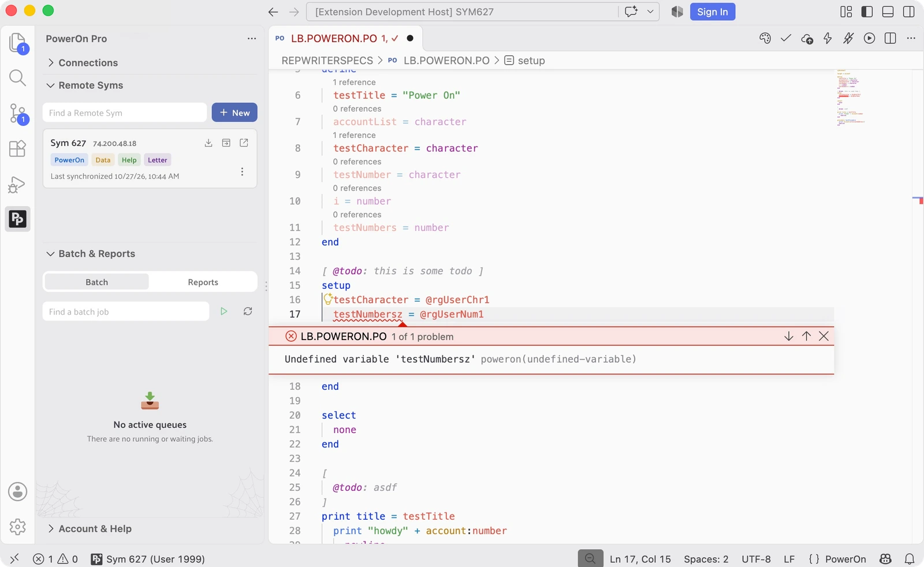Click REPWRITERSPECS in the breadcrumb
924x567 pixels.
[x=327, y=61]
